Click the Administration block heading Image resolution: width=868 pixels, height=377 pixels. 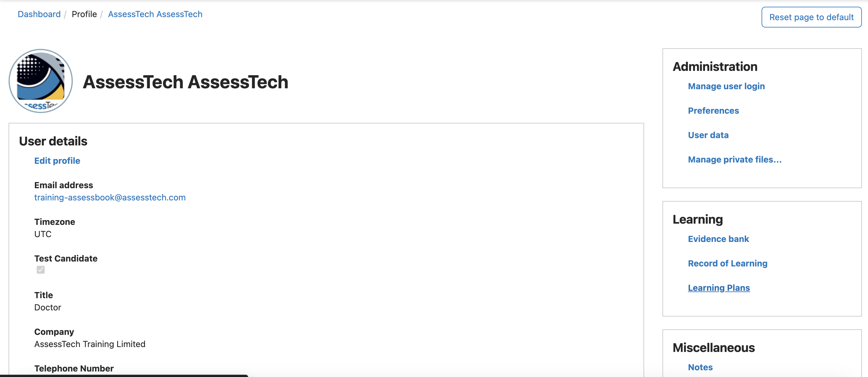tap(715, 67)
